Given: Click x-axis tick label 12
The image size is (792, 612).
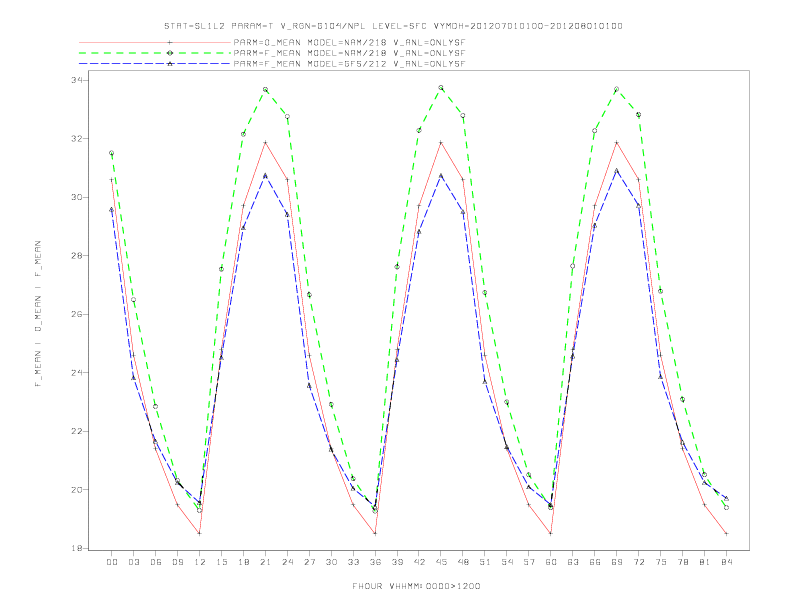Looking at the screenshot, I should tap(200, 562).
